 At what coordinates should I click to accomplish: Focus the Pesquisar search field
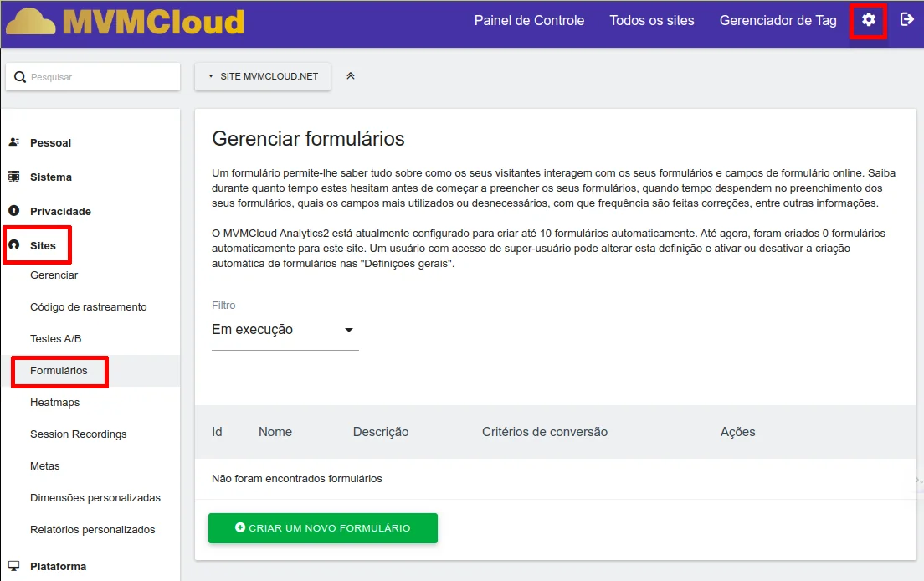coord(100,77)
